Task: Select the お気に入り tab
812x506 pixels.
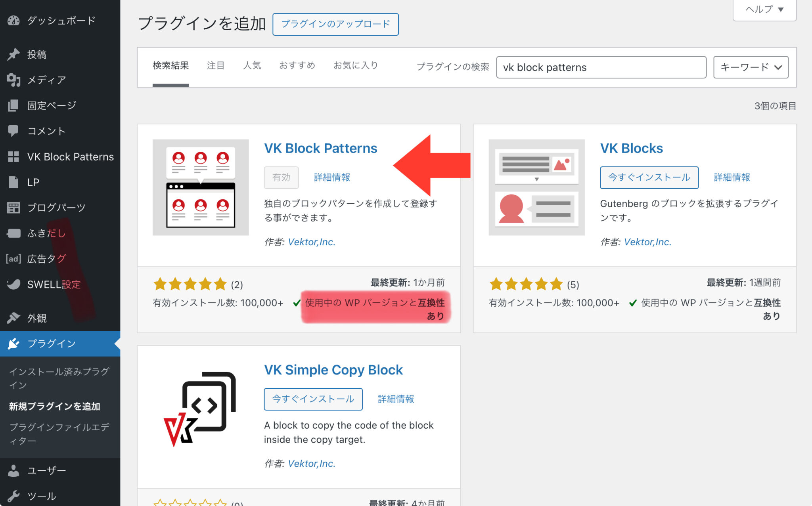Action: [356, 65]
